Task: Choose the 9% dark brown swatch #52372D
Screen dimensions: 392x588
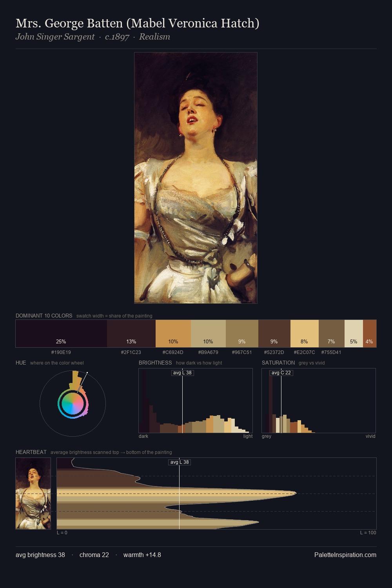Action: coord(274,334)
